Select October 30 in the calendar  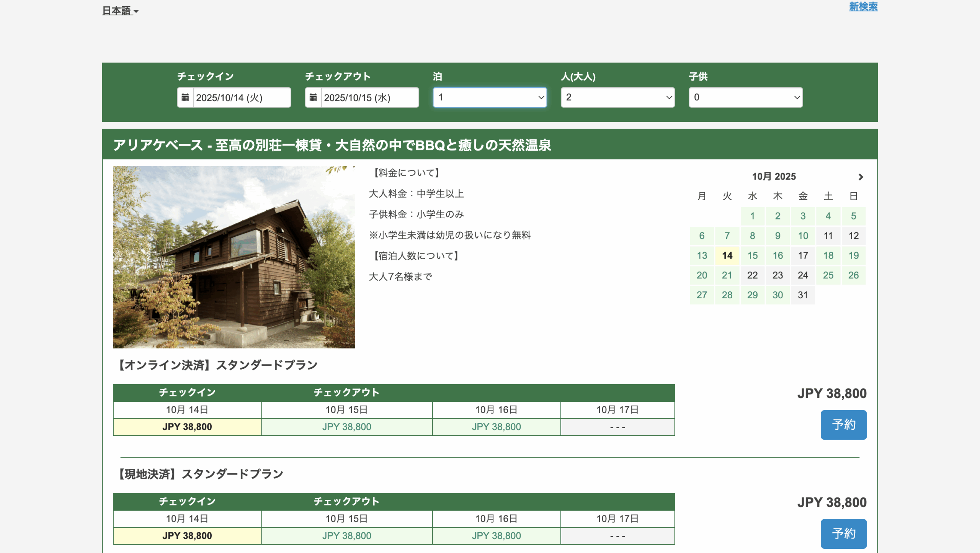pyautogui.click(x=777, y=295)
